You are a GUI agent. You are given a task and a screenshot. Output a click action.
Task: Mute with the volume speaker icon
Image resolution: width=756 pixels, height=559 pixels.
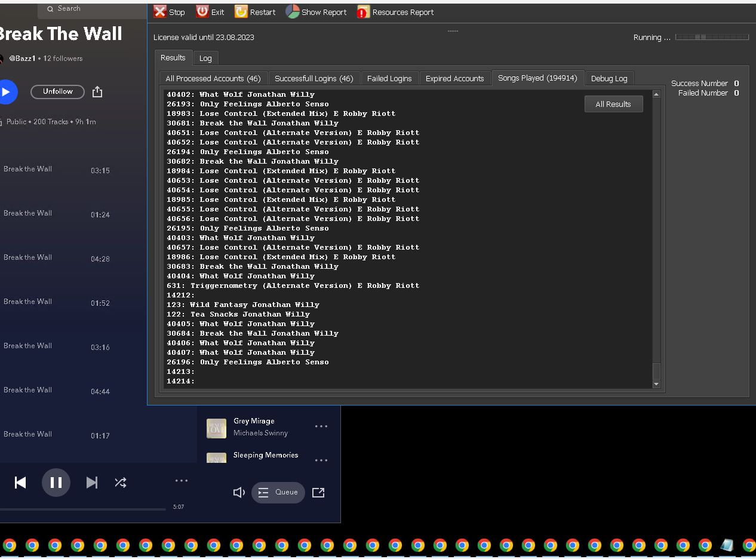[x=239, y=492]
